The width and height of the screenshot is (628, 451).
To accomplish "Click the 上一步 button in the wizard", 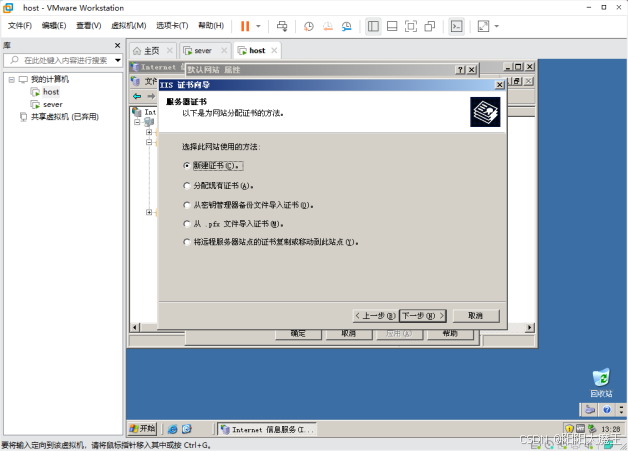I will click(375, 316).
